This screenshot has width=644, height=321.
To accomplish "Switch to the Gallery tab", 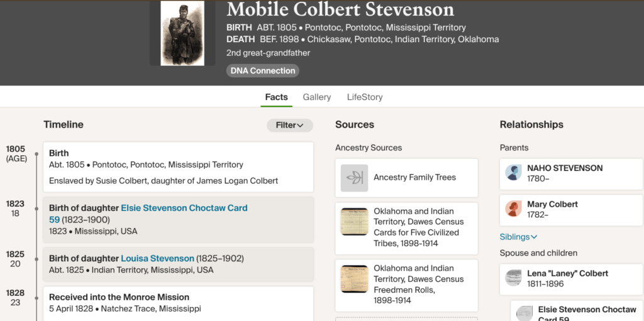I will (316, 97).
